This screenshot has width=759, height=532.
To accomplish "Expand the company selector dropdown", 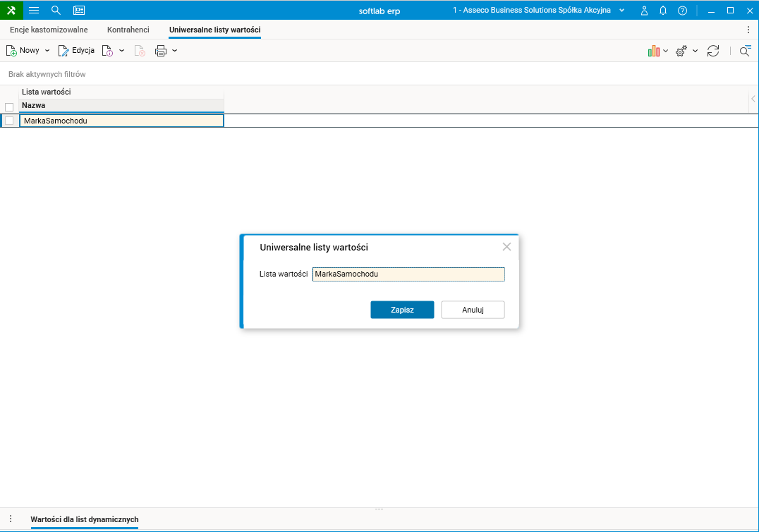I will [x=622, y=10].
